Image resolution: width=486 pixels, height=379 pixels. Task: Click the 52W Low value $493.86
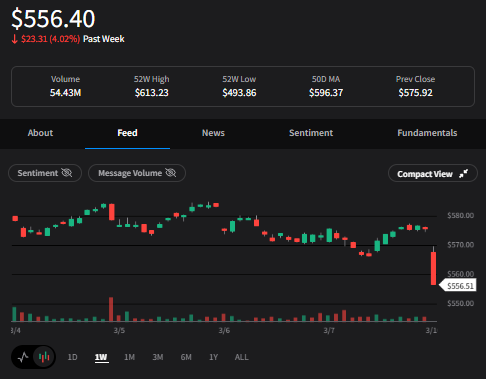click(x=239, y=93)
